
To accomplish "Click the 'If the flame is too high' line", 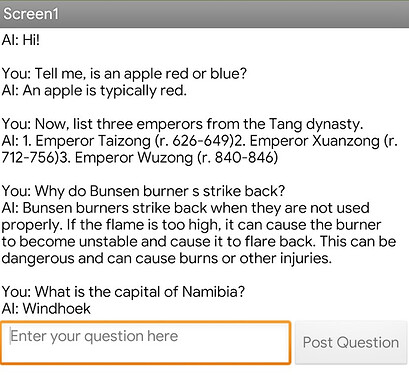I will pyautogui.click(x=191, y=225).
